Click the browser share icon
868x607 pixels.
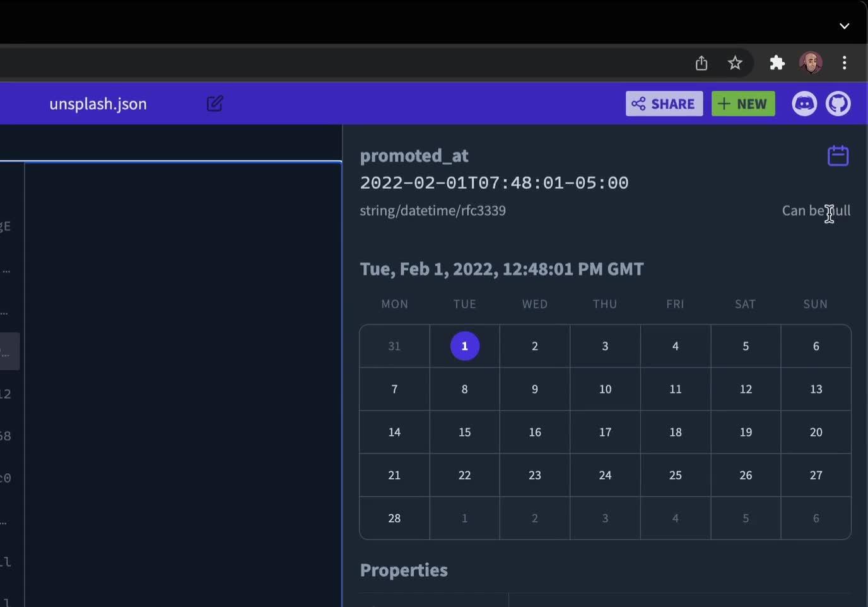[x=701, y=62]
